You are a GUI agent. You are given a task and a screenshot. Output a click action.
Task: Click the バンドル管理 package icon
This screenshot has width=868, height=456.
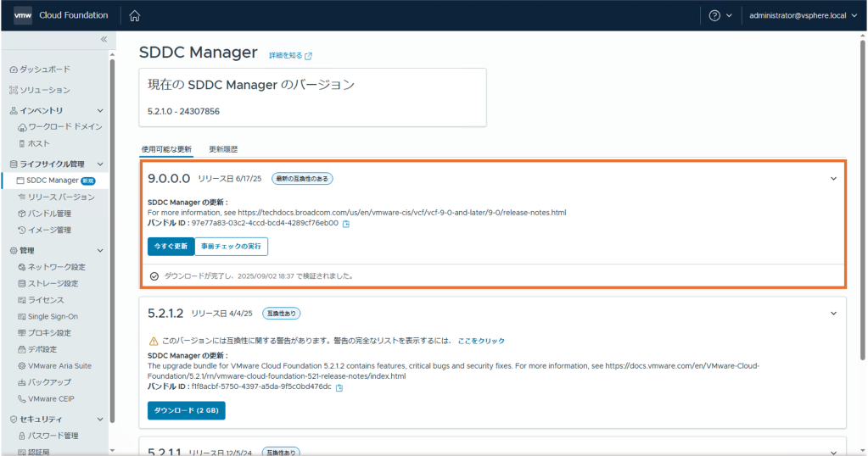pyautogui.click(x=21, y=214)
